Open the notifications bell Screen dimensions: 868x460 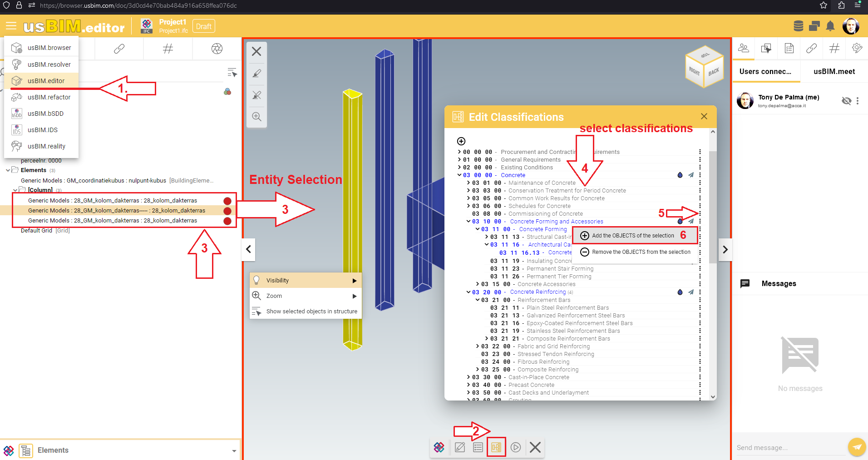click(x=830, y=26)
